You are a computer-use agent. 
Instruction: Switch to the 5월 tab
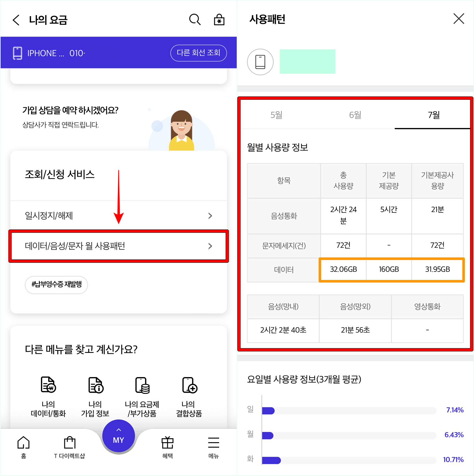276,114
